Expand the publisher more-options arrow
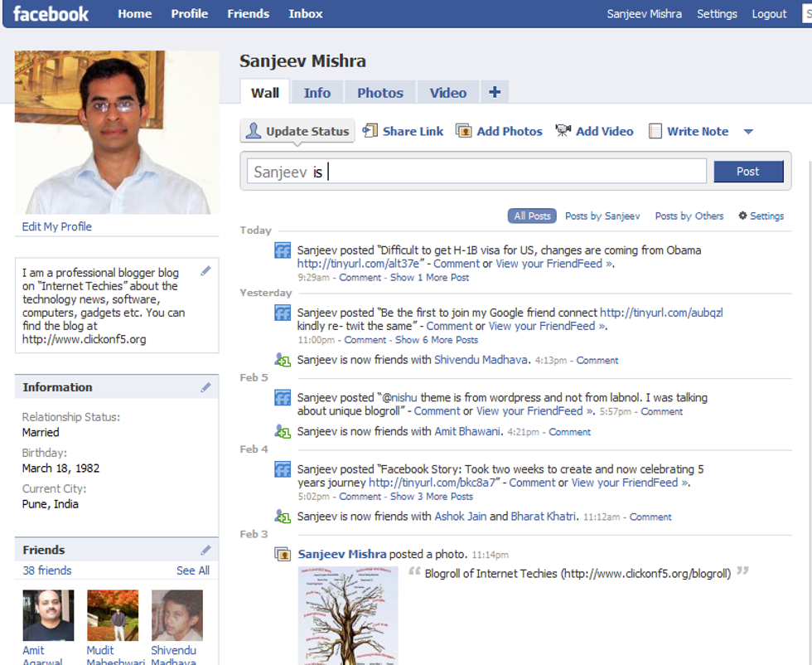 click(748, 132)
